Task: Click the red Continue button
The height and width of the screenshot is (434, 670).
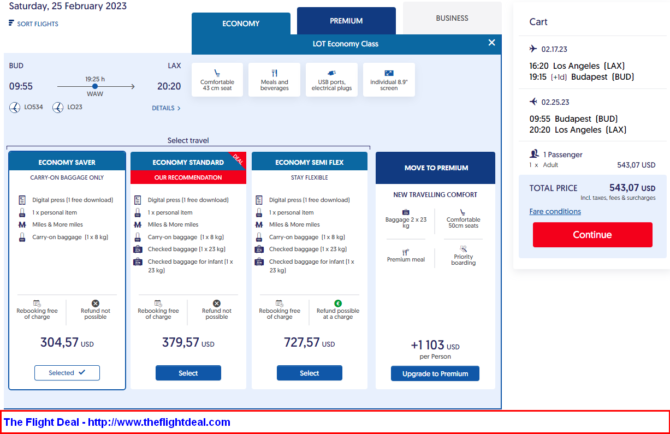Action: click(x=592, y=235)
